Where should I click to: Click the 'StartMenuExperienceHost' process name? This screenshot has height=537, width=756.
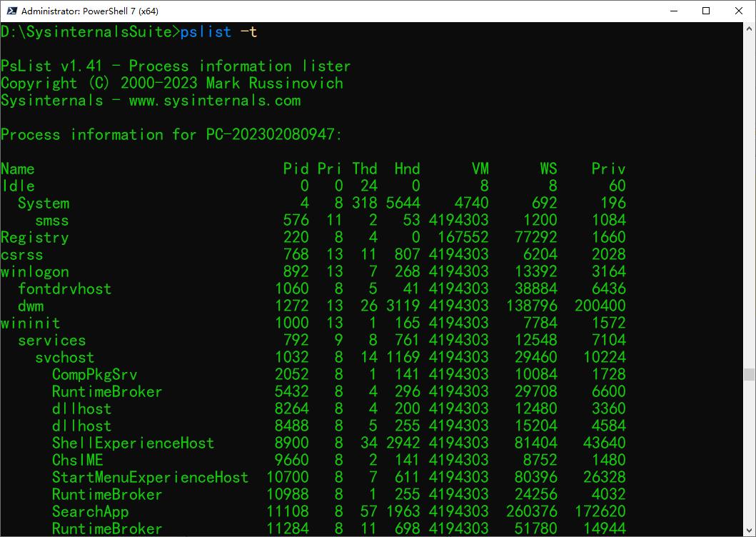150,478
